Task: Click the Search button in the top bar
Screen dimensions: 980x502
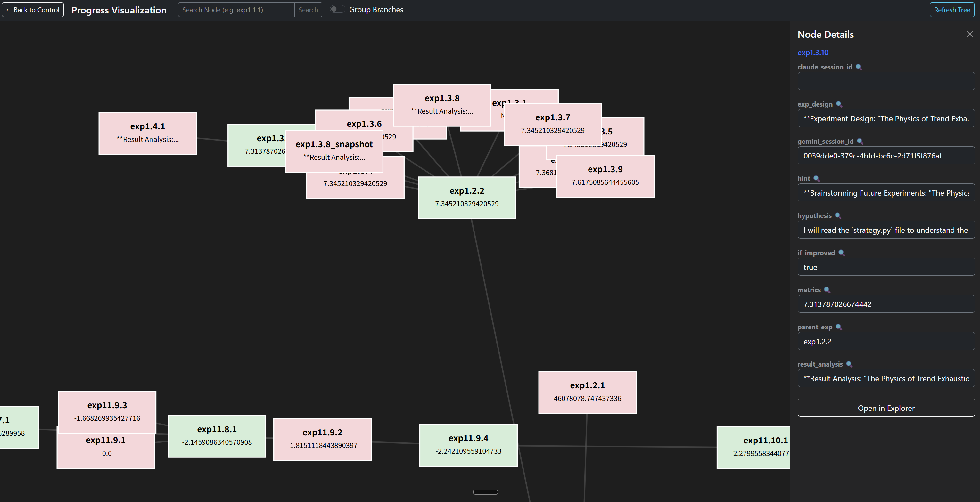Action: 308,10
